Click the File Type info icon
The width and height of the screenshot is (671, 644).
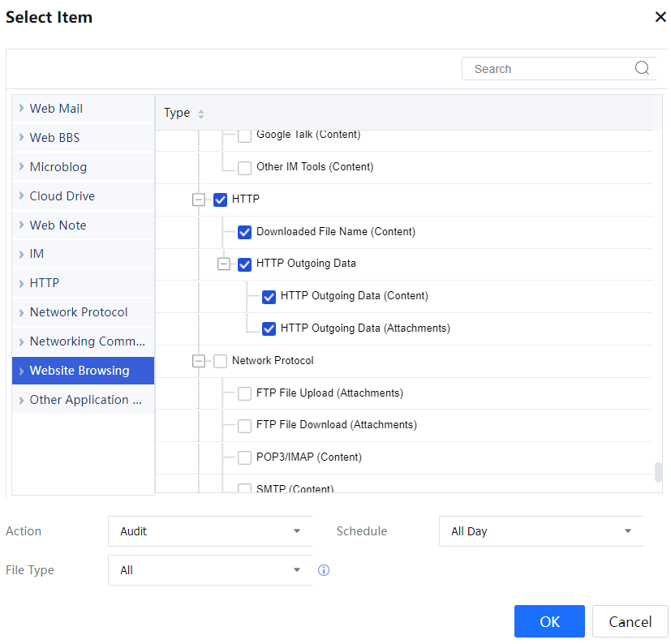pos(324,570)
